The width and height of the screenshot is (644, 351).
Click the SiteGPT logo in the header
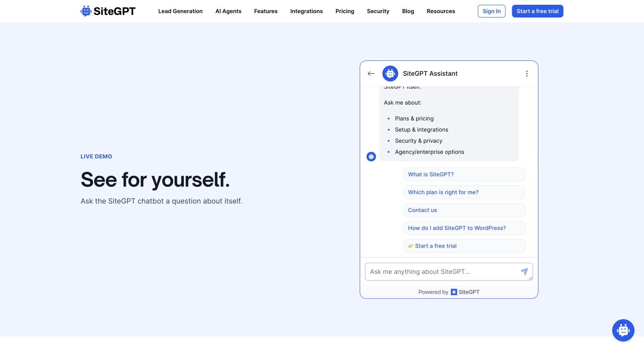(x=108, y=11)
